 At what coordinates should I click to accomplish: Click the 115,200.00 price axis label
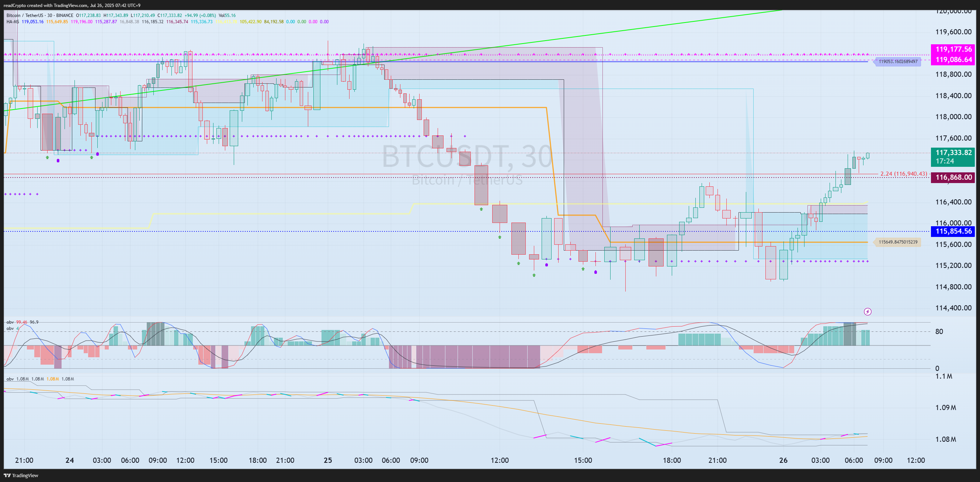pos(953,265)
